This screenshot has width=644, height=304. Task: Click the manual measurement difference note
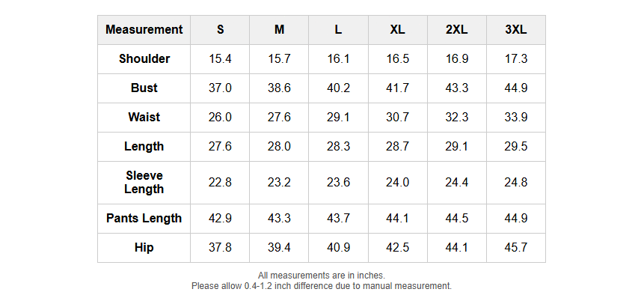click(x=322, y=286)
